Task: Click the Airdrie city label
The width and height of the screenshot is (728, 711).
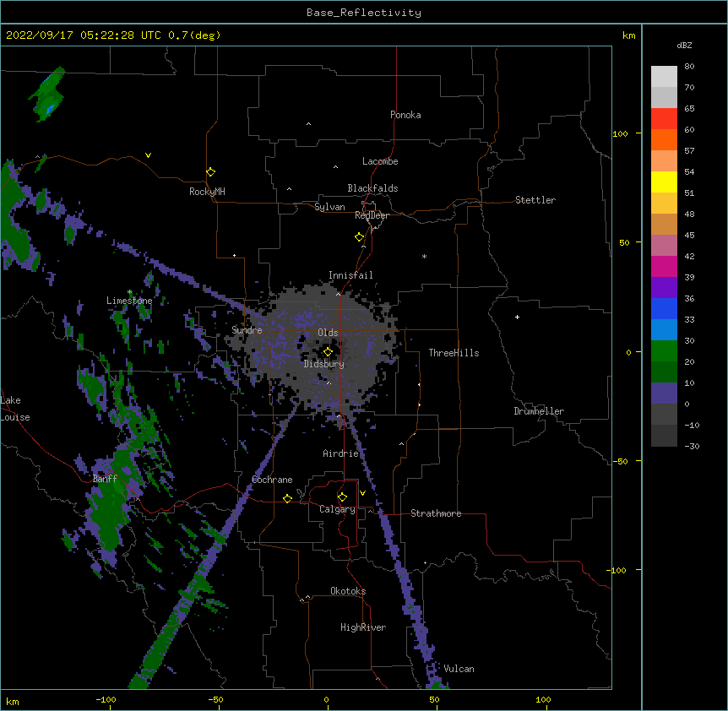Action: tap(341, 453)
